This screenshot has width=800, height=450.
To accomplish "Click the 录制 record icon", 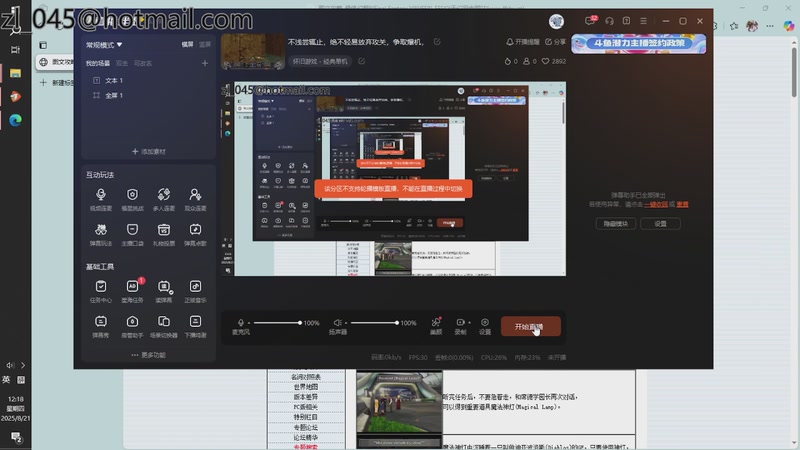I will click(460, 322).
